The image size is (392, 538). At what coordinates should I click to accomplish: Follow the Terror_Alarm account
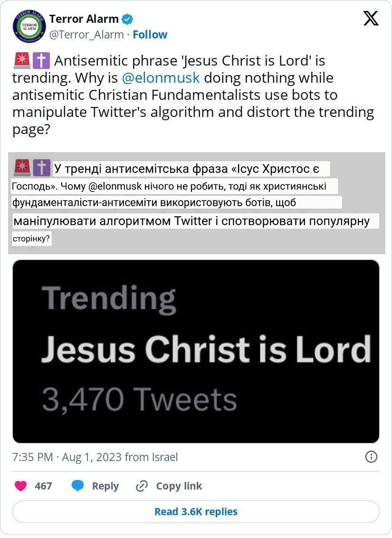(x=150, y=34)
